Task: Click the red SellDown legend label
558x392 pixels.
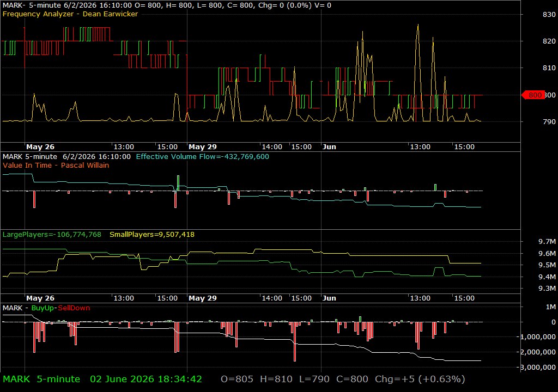Action: 74,308
